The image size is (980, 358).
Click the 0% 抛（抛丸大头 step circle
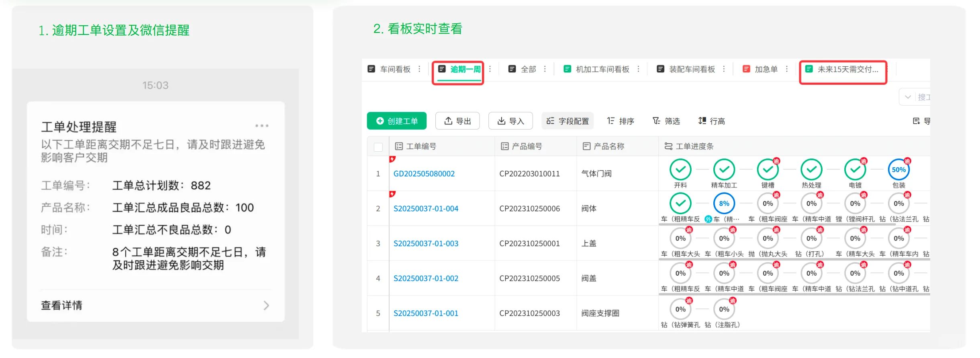click(x=768, y=238)
